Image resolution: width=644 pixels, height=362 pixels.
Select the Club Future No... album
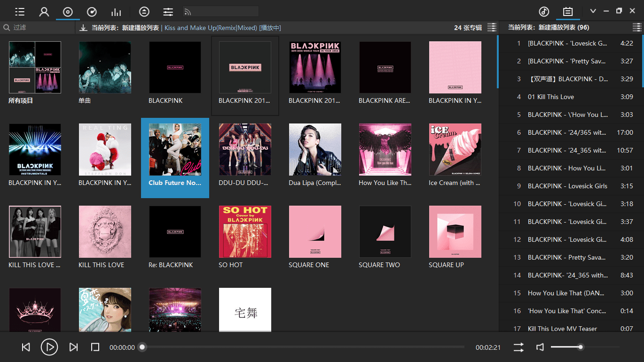pos(175,158)
